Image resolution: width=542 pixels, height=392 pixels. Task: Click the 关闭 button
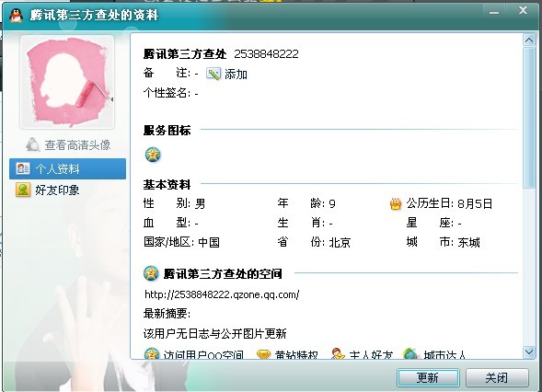pos(497,377)
